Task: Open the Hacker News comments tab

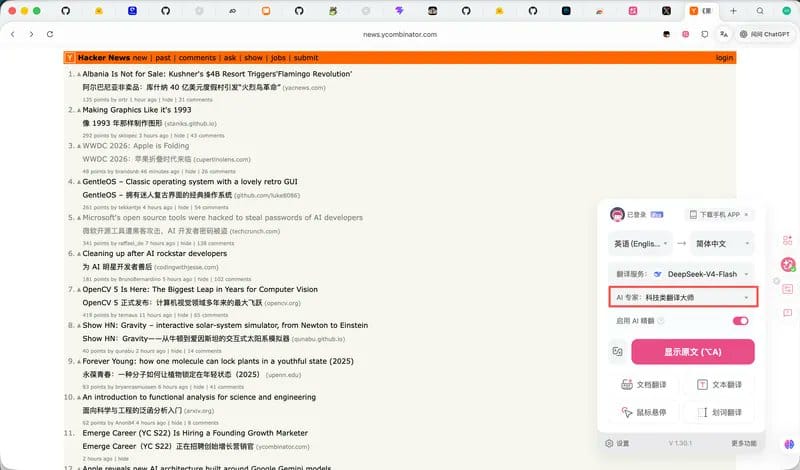Action: click(197, 58)
